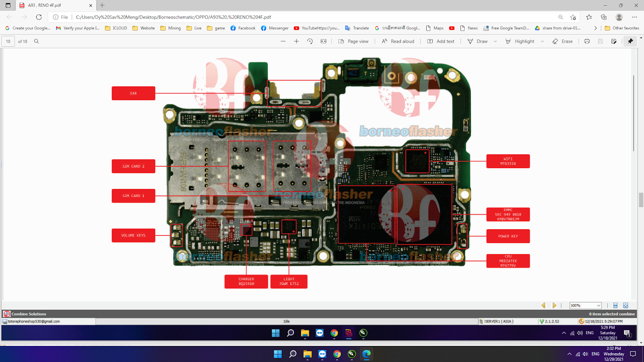Click the SIM CARD 2 label
This screenshot has width=644, height=362.
click(134, 166)
